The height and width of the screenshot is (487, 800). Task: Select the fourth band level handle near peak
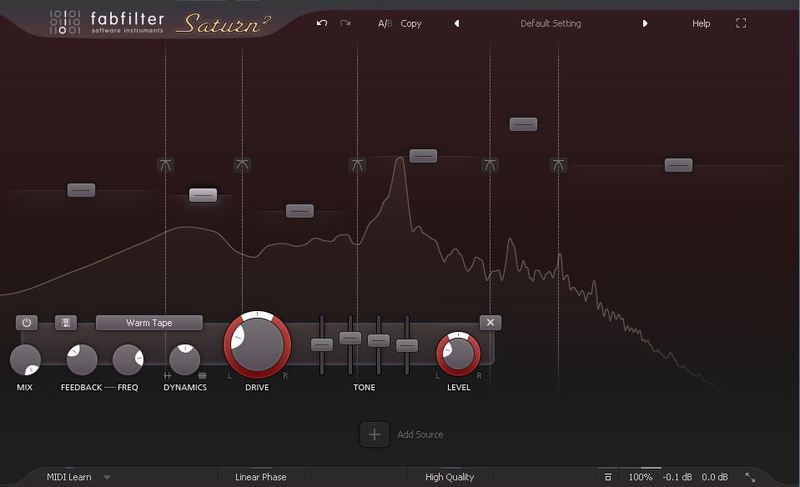click(x=423, y=156)
